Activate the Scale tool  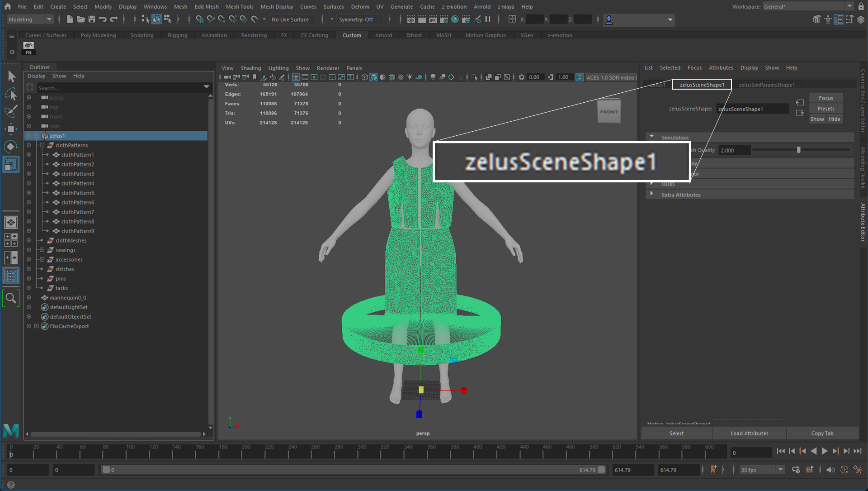(x=11, y=164)
